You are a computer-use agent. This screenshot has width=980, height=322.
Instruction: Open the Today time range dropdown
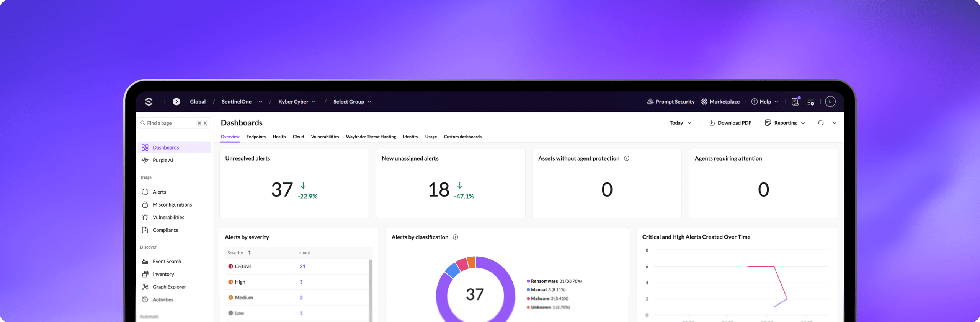[x=681, y=123]
